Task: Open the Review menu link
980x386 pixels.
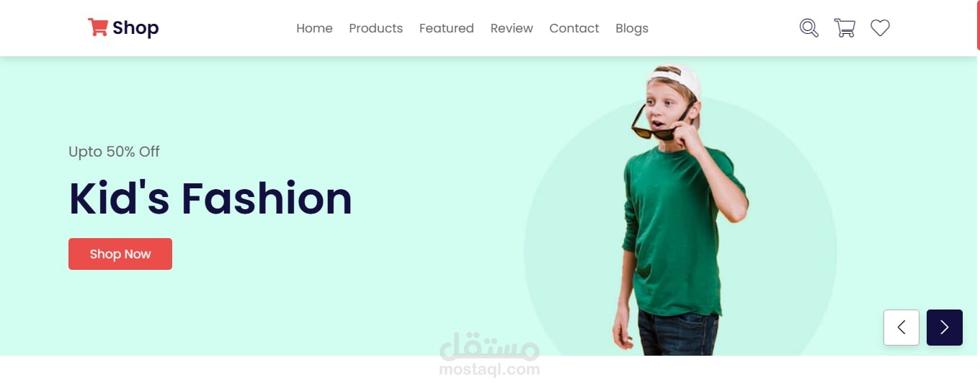Action: click(x=512, y=28)
